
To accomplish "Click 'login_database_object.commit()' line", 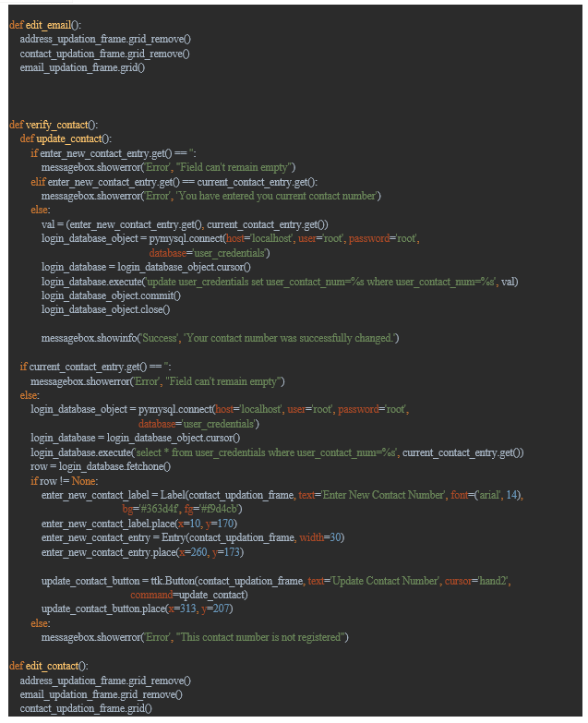I will tap(111, 295).
